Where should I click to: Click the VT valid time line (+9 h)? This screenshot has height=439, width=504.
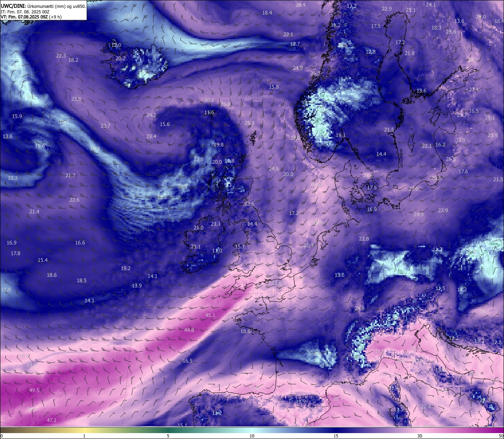(x=31, y=17)
